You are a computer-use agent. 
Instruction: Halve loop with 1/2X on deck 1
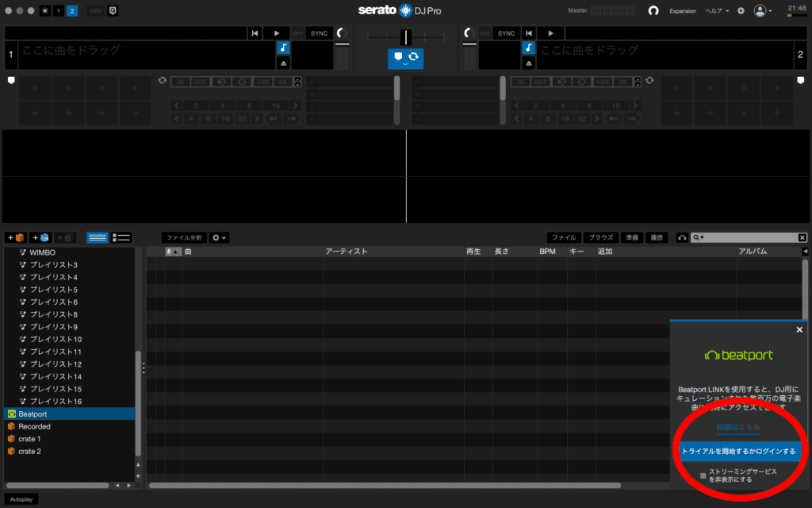click(262, 82)
